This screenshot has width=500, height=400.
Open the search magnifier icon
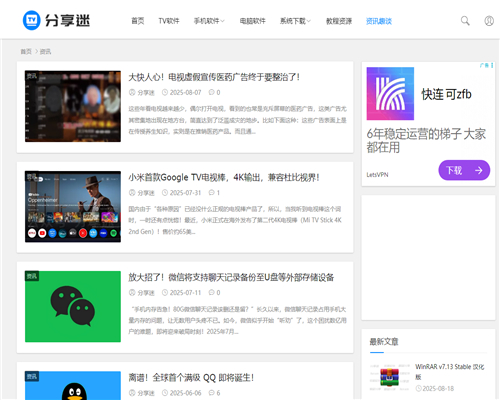[465, 21]
